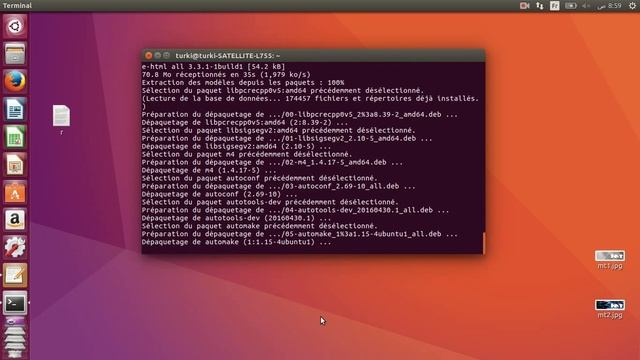Screen dimensions: 640x360
Task: Open the text editor notepad icon
Action: coord(15,276)
